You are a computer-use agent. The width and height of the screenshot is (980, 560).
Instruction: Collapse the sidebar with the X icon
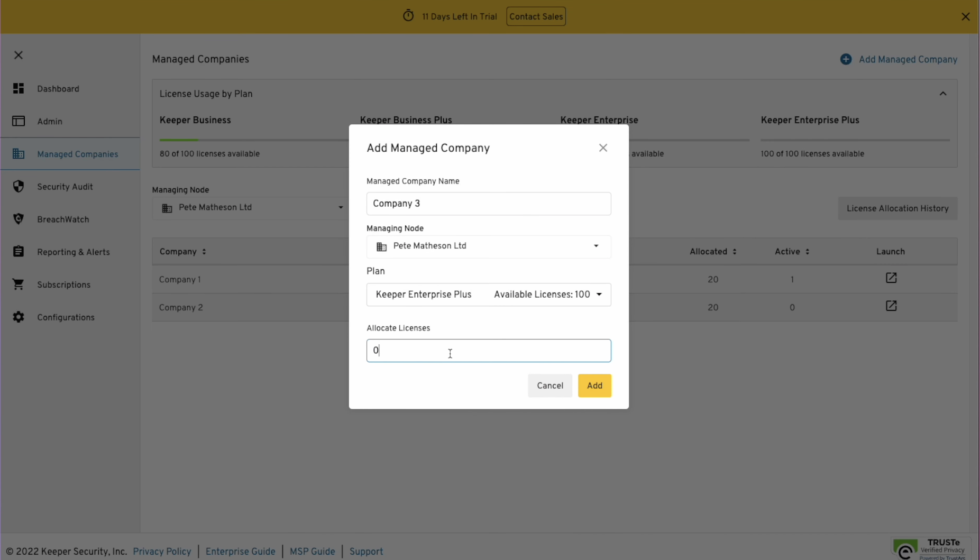pyautogui.click(x=19, y=55)
